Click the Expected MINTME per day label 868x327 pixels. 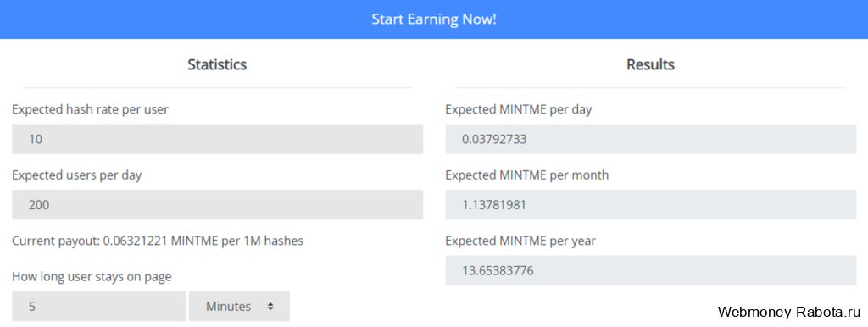[x=519, y=109]
